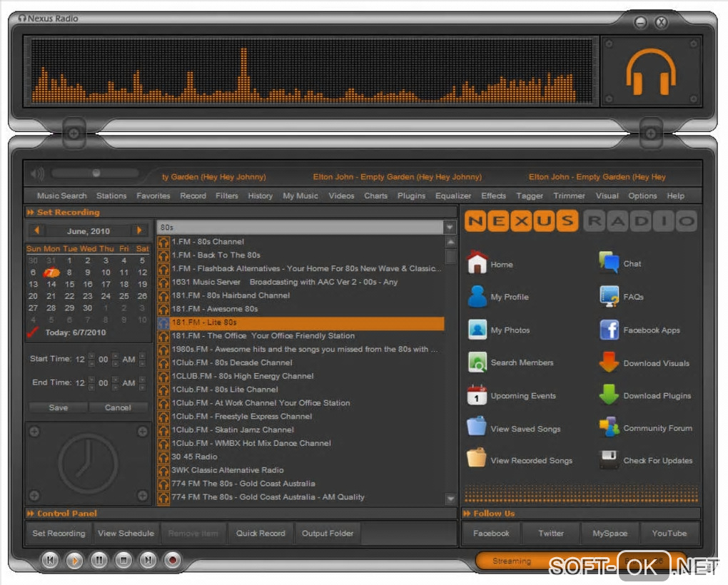Image resolution: width=728 pixels, height=585 pixels.
Task: Open the MySpace follow button
Action: click(610, 533)
